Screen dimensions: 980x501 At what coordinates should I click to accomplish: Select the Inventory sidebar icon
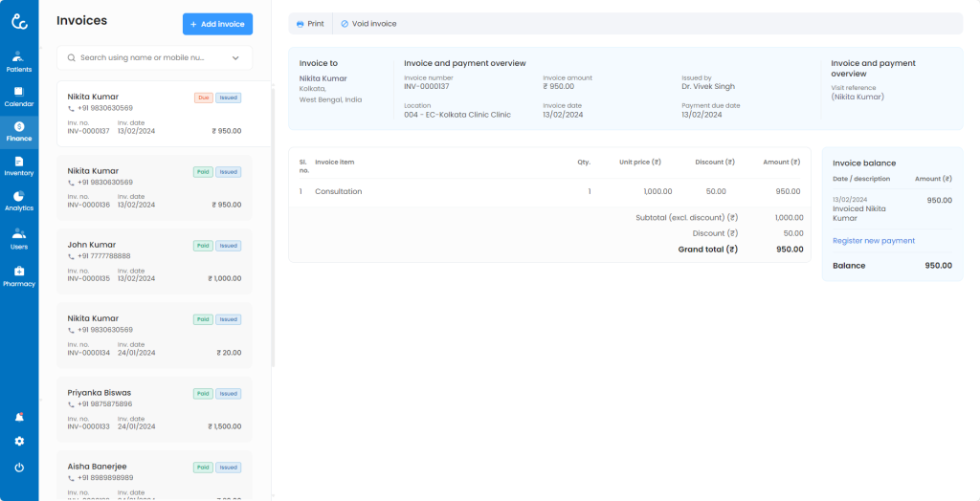click(19, 165)
